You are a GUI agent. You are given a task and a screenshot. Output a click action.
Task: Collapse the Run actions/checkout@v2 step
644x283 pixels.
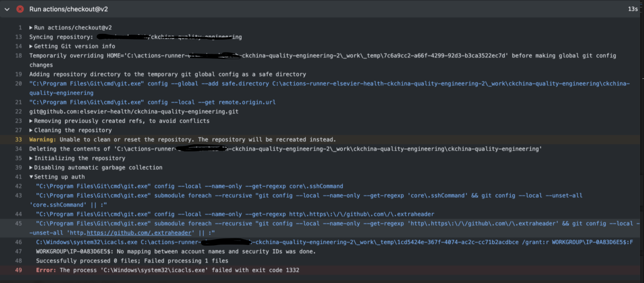[7, 9]
